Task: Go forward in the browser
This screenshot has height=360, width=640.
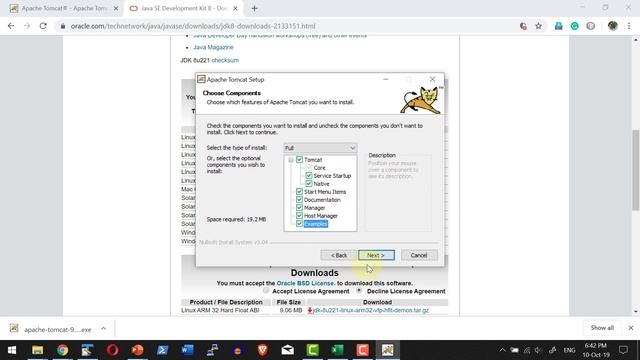Action: 27,26
